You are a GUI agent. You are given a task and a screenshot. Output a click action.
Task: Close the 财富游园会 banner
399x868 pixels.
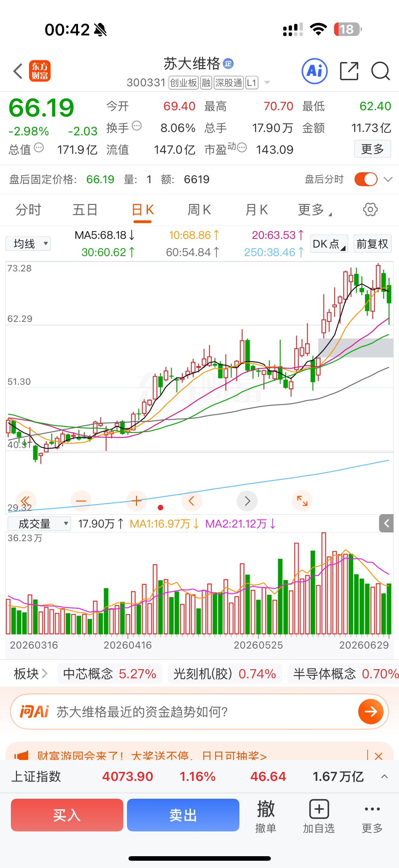[x=378, y=756]
